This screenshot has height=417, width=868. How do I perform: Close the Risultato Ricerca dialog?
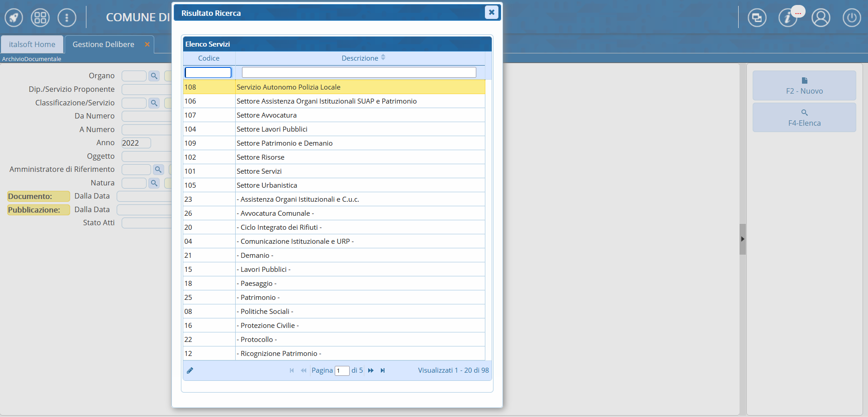491,12
